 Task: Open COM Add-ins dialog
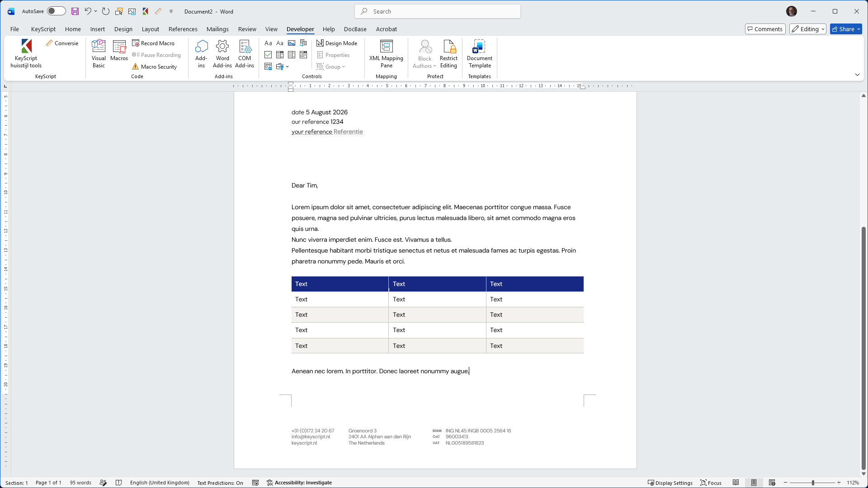click(245, 54)
